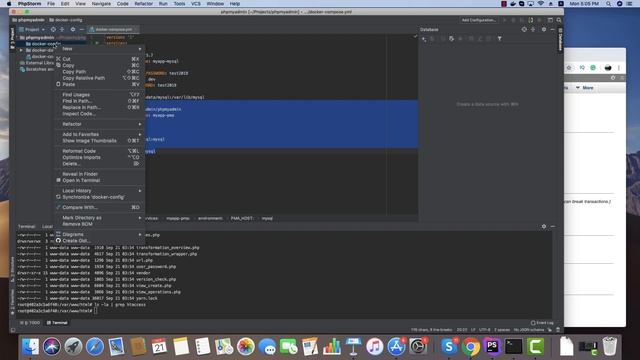640x360 pixels.
Task: Choose Copy Path in the context menu
Action: 99,71
